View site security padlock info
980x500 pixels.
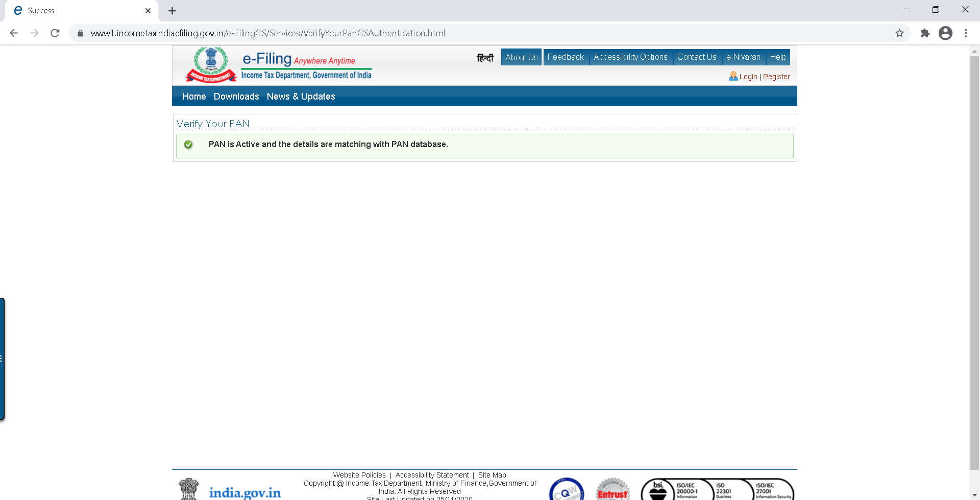tap(80, 33)
